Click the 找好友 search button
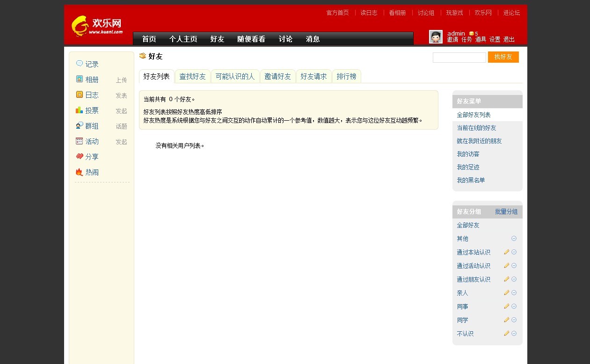 503,57
